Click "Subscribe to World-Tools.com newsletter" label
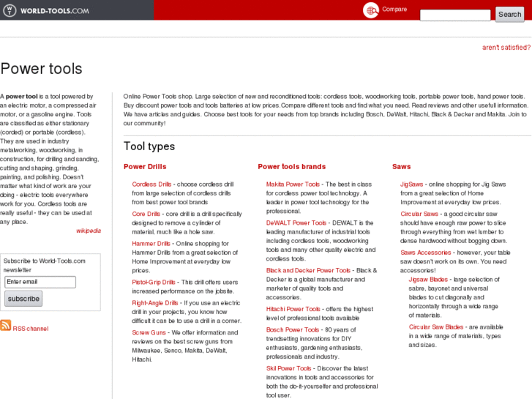The height and width of the screenshot is (399, 532). (x=45, y=265)
